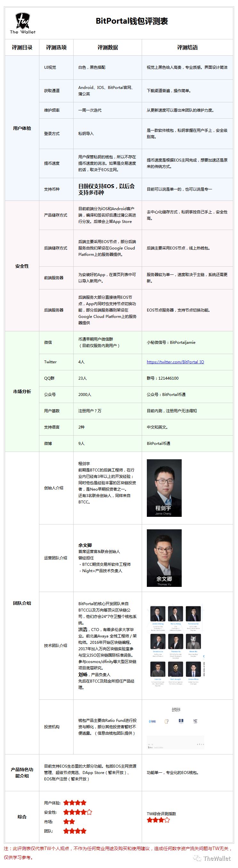Screen dimensions: 238x868
Task: Open the Thomas Yu portrait photo
Action: pos(164,558)
